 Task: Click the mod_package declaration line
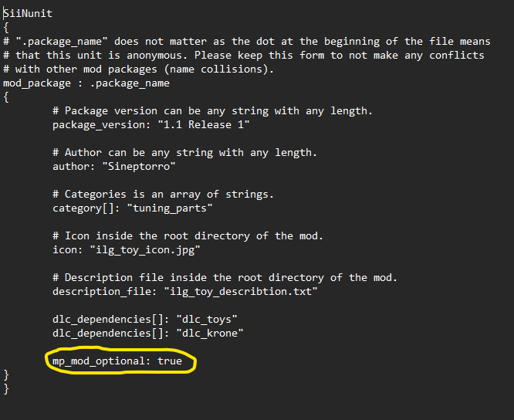click(86, 83)
